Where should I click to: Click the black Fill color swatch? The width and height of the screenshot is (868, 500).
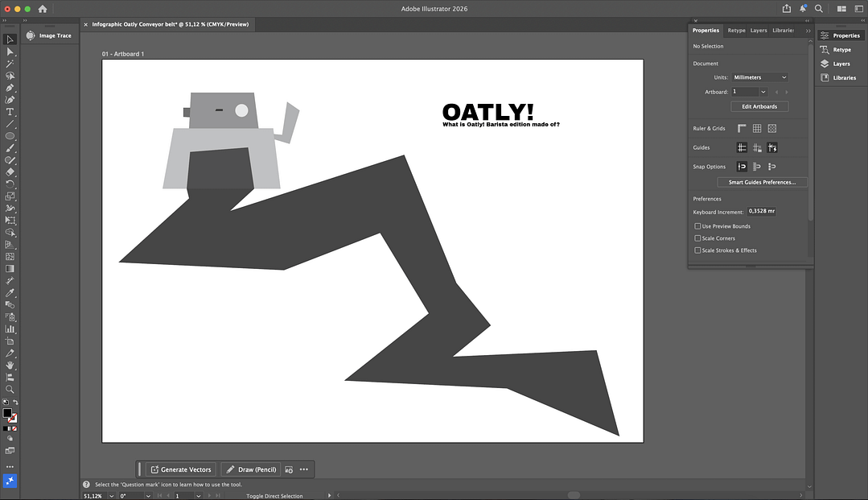pyautogui.click(x=7, y=413)
